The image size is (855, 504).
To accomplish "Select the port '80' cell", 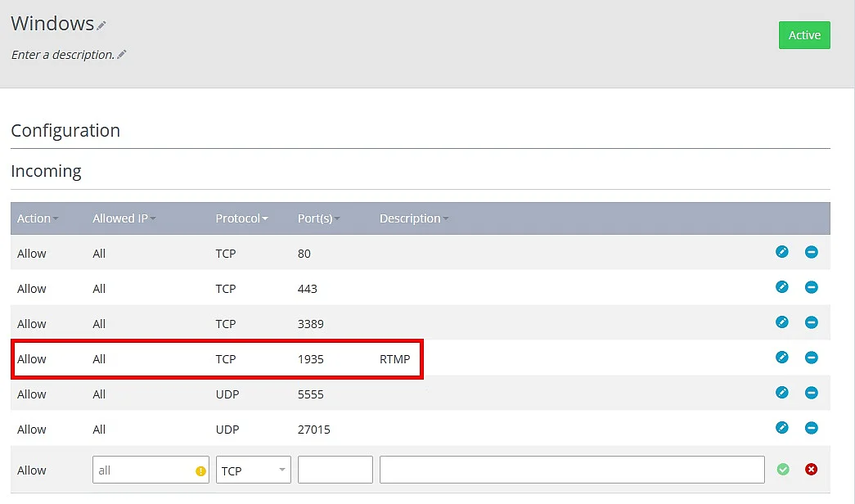I will click(304, 254).
